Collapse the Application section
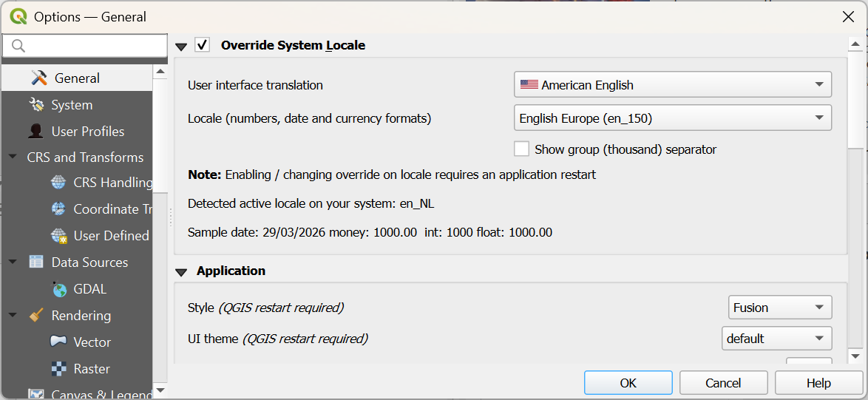The height and width of the screenshot is (400, 868). coord(181,272)
